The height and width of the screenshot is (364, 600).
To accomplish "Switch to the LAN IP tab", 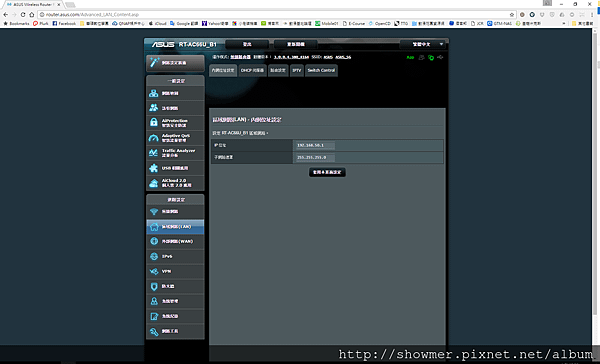I will click(223, 70).
